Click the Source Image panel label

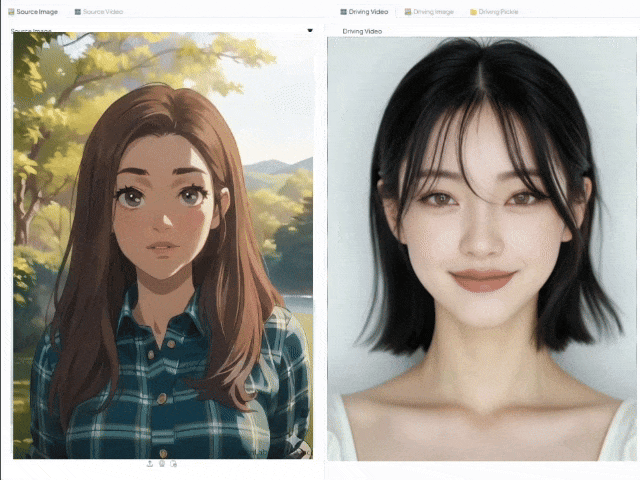coord(30,31)
